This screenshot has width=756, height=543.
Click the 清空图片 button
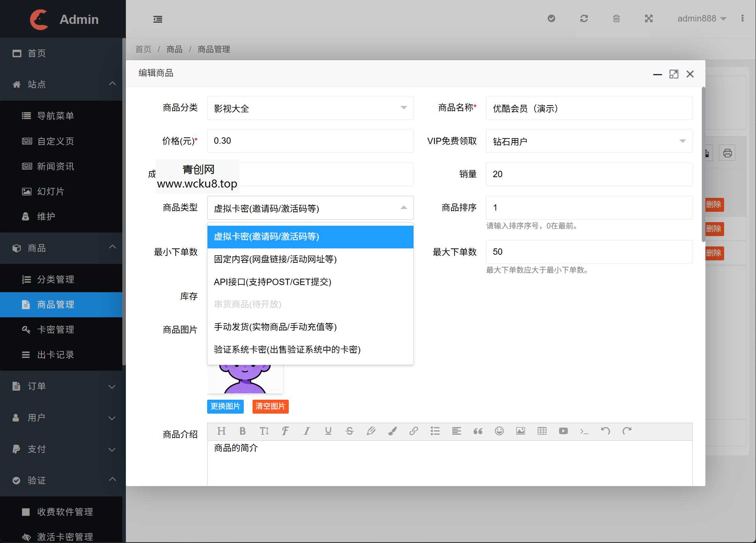(270, 406)
